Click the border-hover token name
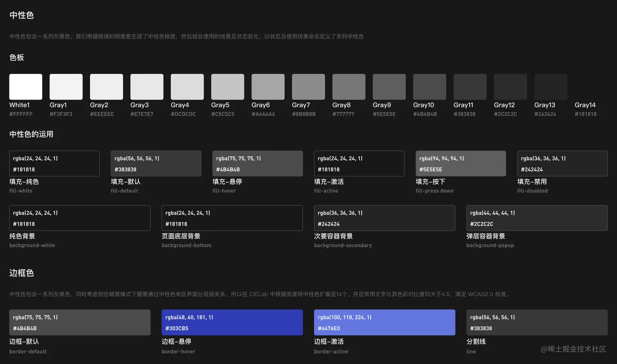 [x=178, y=352]
